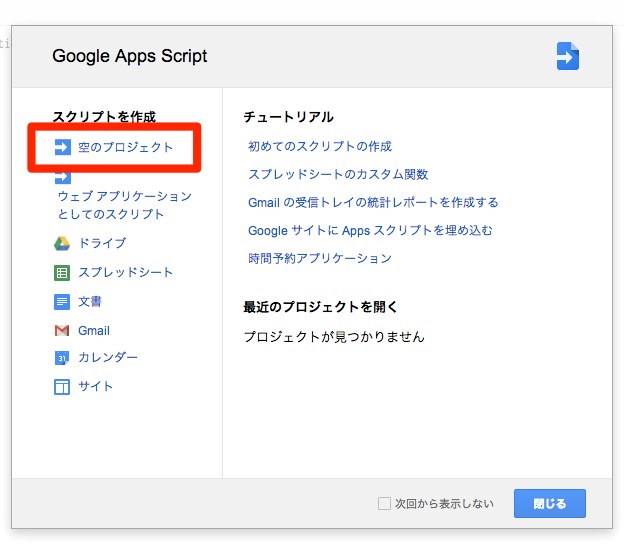Open tutorial 初めてのスクリプトの作成
This screenshot has height=548, width=624.
[320, 146]
